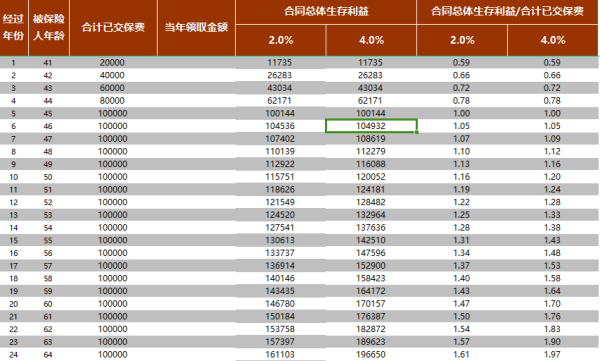
Task: Select the 4.0% value 176387
Action: click(371, 316)
